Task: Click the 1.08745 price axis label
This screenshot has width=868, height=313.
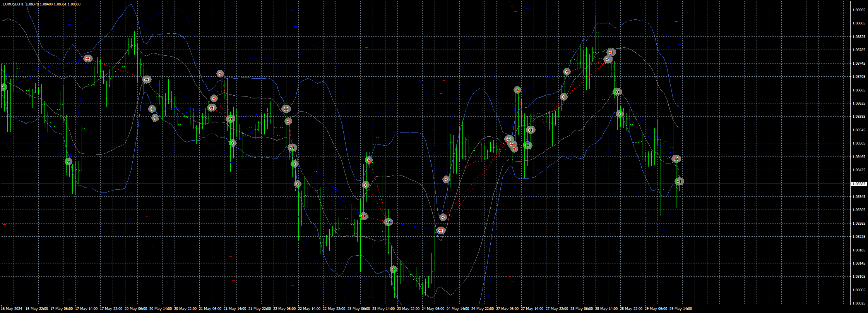Action: pos(859,64)
